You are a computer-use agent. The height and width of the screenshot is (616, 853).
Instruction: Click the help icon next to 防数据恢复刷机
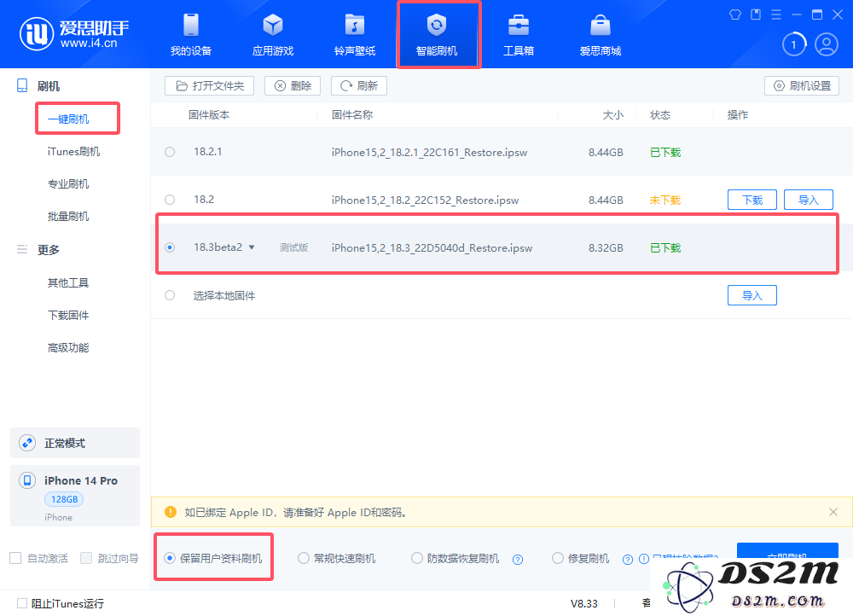pyautogui.click(x=518, y=560)
